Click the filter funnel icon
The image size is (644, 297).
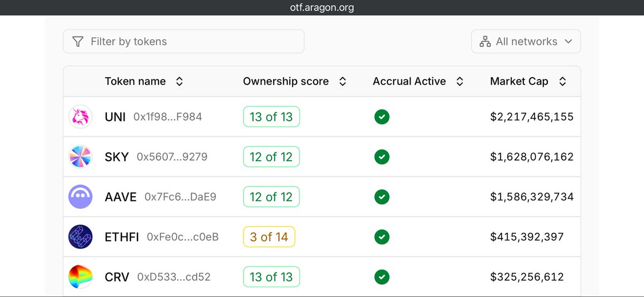78,41
